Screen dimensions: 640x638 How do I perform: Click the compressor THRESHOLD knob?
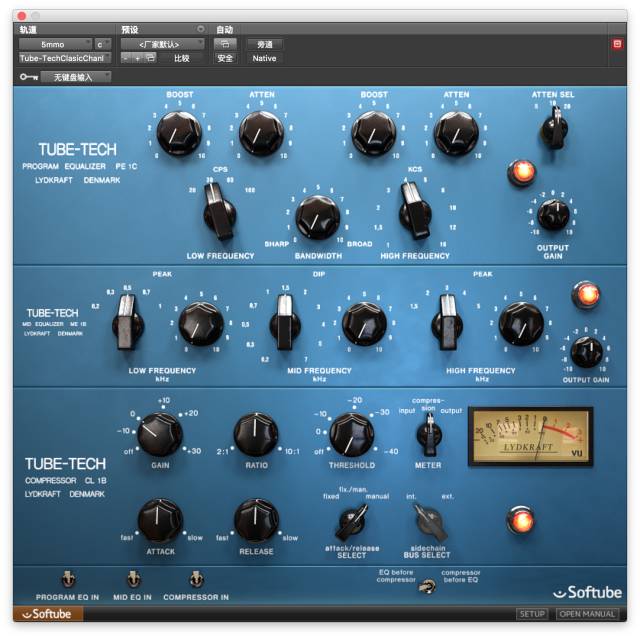(351, 434)
